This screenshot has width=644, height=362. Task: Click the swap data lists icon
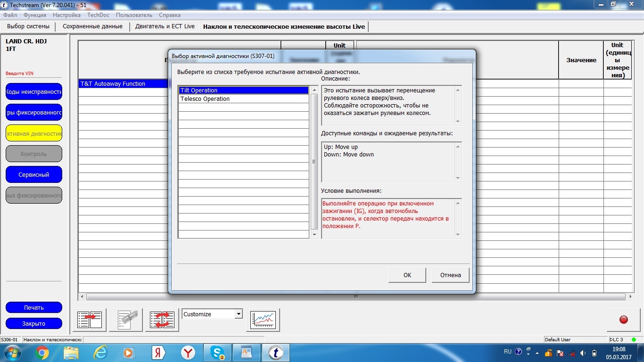tap(162, 320)
